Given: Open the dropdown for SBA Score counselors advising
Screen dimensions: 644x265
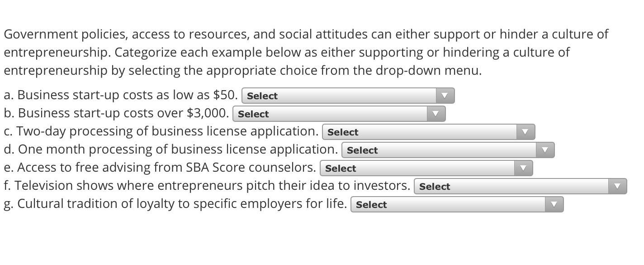Looking at the screenshot, I should click(x=425, y=168).
